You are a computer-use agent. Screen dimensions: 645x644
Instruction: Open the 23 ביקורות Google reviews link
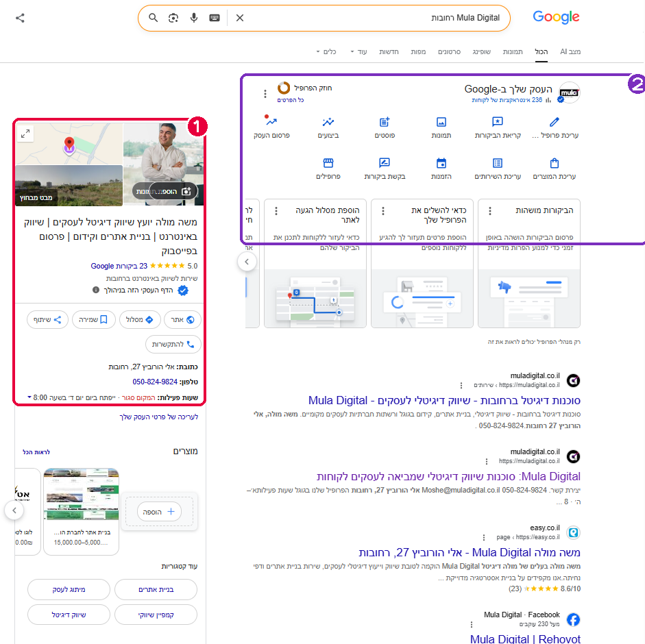pyautogui.click(x=119, y=266)
